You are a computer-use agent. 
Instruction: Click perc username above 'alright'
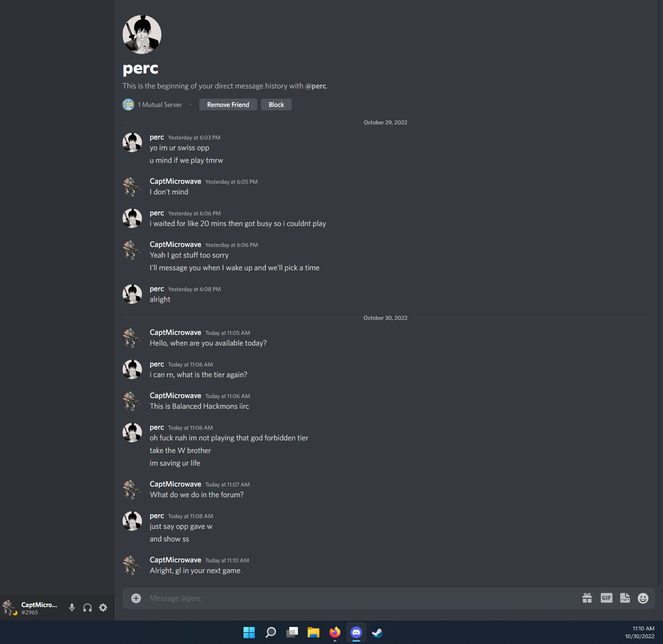pyautogui.click(x=157, y=289)
